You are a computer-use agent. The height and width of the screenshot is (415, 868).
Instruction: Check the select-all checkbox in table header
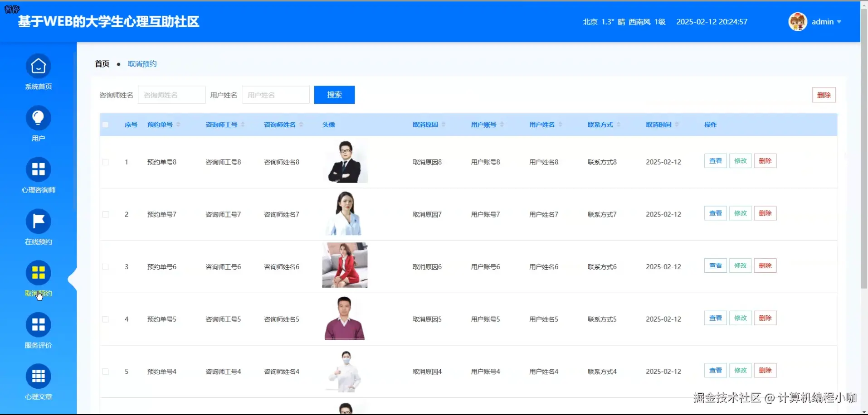point(106,125)
